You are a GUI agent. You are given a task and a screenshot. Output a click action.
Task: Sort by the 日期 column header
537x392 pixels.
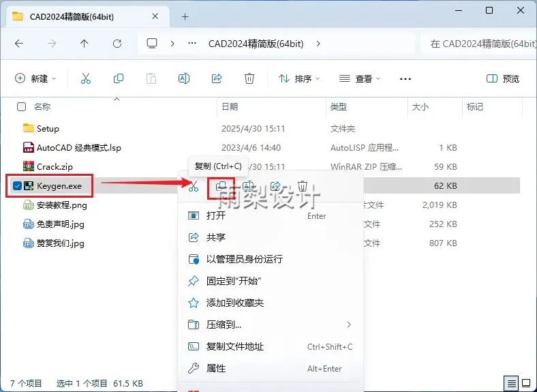click(230, 106)
